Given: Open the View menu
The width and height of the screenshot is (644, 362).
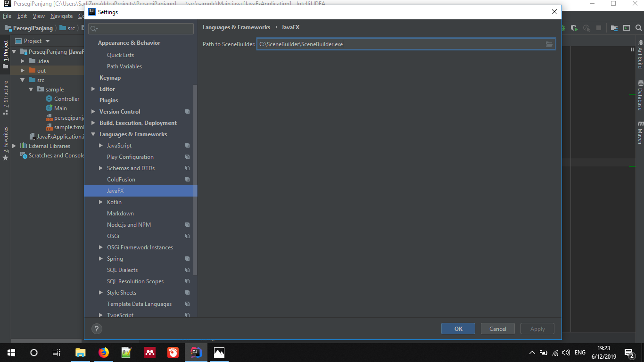Looking at the screenshot, I should (39, 16).
